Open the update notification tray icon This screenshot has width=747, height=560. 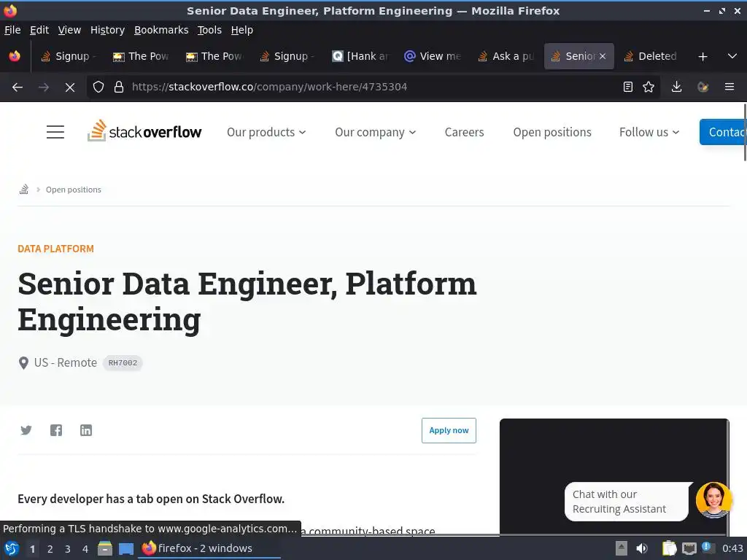pyautogui.click(x=708, y=548)
